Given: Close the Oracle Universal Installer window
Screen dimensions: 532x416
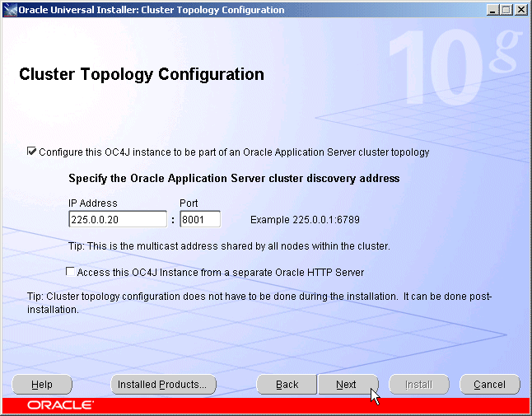Looking at the screenshot, I should coord(520,10).
